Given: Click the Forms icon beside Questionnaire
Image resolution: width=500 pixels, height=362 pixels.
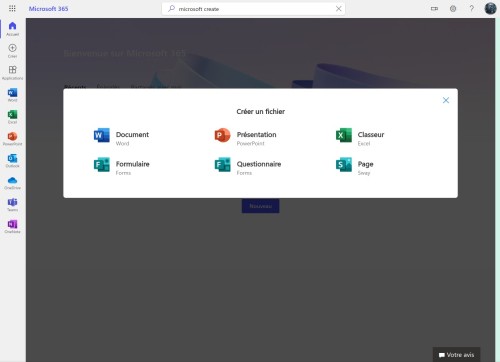Looking at the screenshot, I should point(222,165).
